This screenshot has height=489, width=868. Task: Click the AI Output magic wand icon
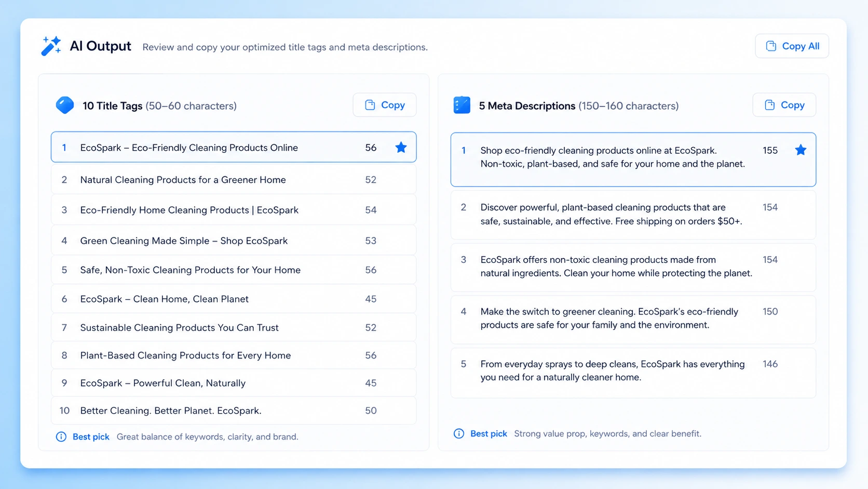[51, 46]
